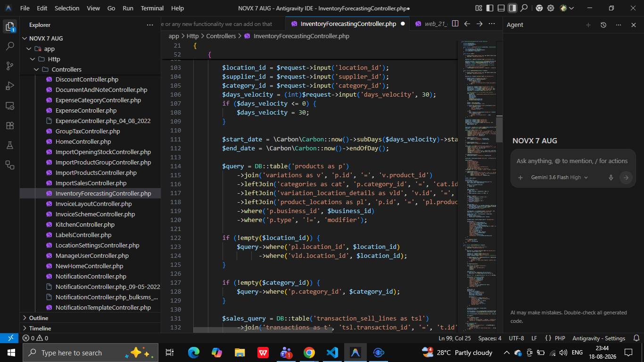The width and height of the screenshot is (644, 362).
Task: Toggle the bottom panel layout button
Action: point(501,8)
